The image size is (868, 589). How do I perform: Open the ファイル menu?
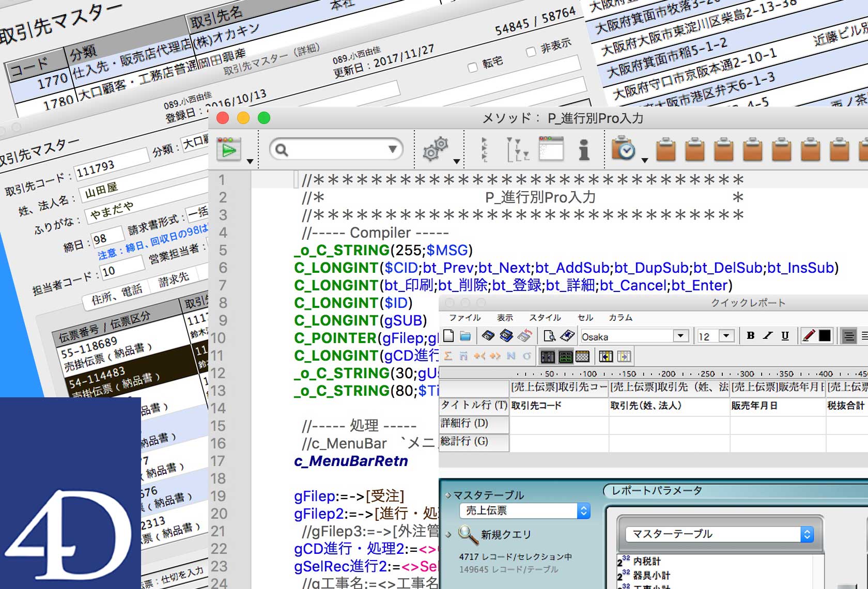tap(464, 318)
